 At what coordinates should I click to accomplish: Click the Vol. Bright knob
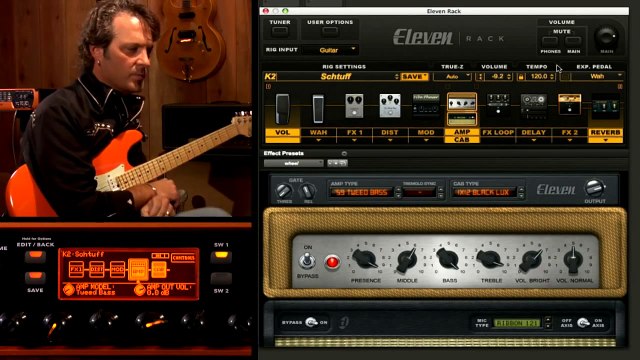coord(531,260)
